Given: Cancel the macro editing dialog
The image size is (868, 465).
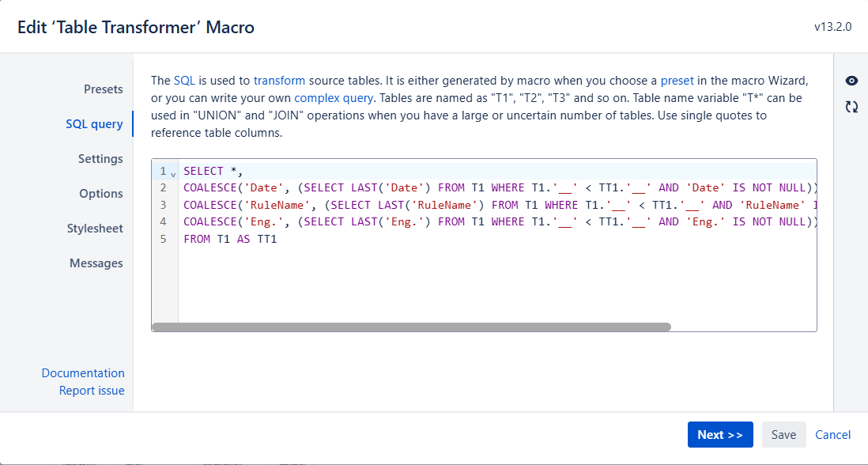Looking at the screenshot, I should (x=832, y=435).
